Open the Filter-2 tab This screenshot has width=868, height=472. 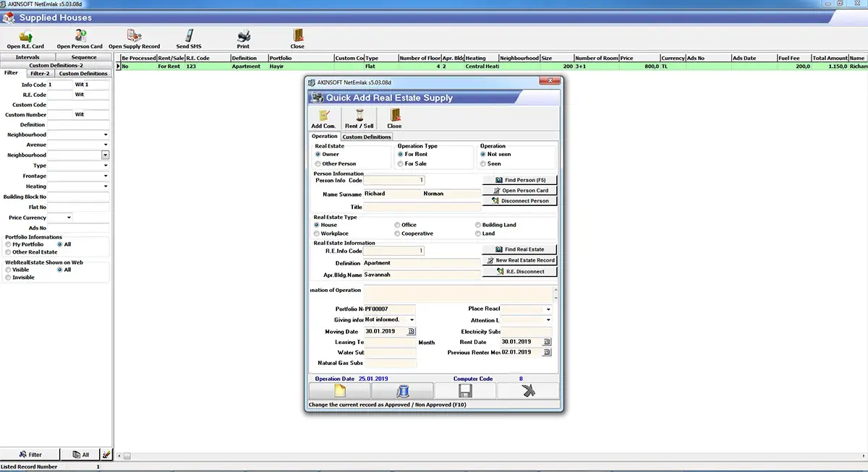pos(39,73)
